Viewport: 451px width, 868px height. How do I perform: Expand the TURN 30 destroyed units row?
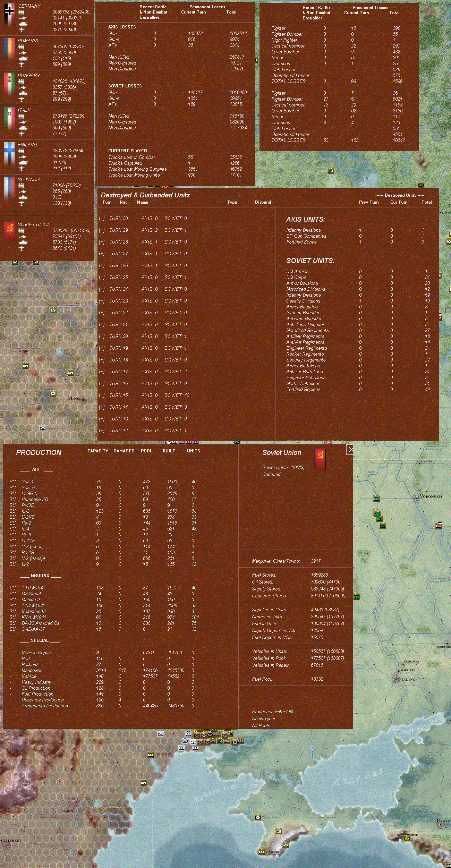click(x=102, y=219)
